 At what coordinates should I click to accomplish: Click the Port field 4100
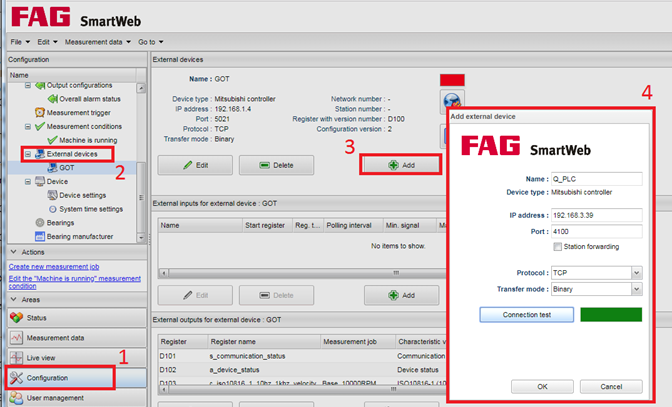coord(597,231)
